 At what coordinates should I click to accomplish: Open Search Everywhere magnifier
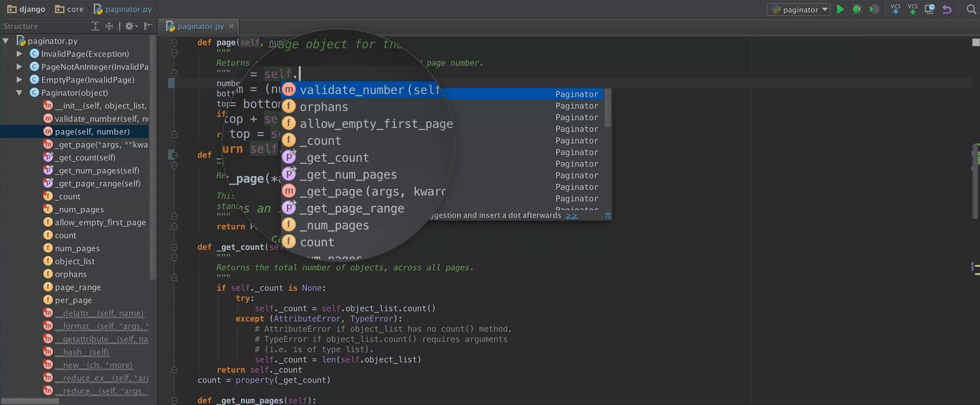click(971, 9)
